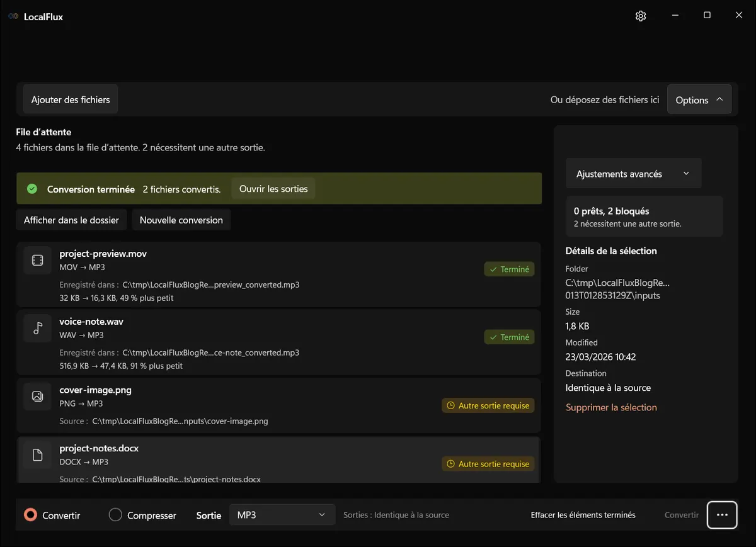Click 'DOCX → MP3' conversion label

click(84, 462)
